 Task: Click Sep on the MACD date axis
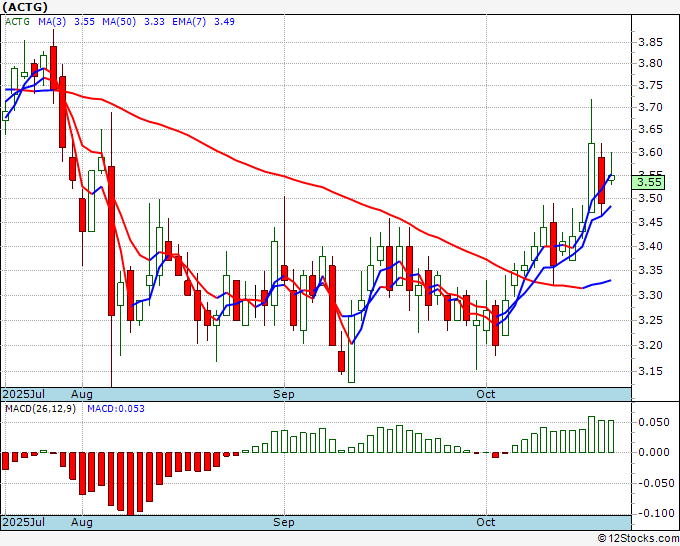[x=284, y=522]
